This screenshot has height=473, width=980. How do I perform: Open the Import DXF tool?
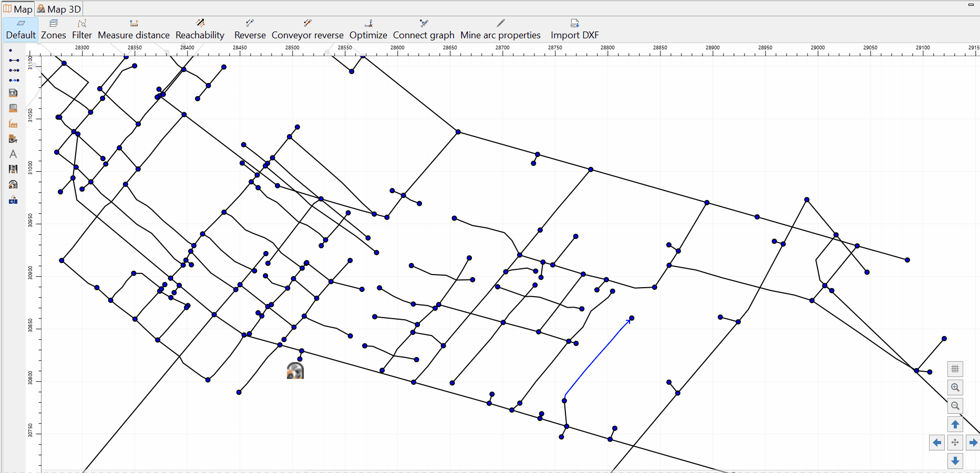click(x=574, y=29)
